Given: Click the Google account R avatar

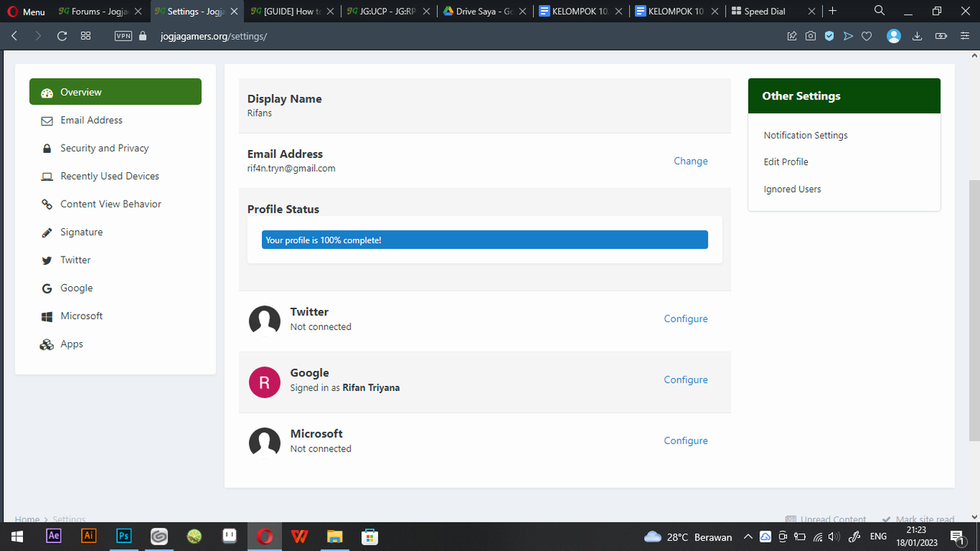Looking at the screenshot, I should click(x=265, y=382).
